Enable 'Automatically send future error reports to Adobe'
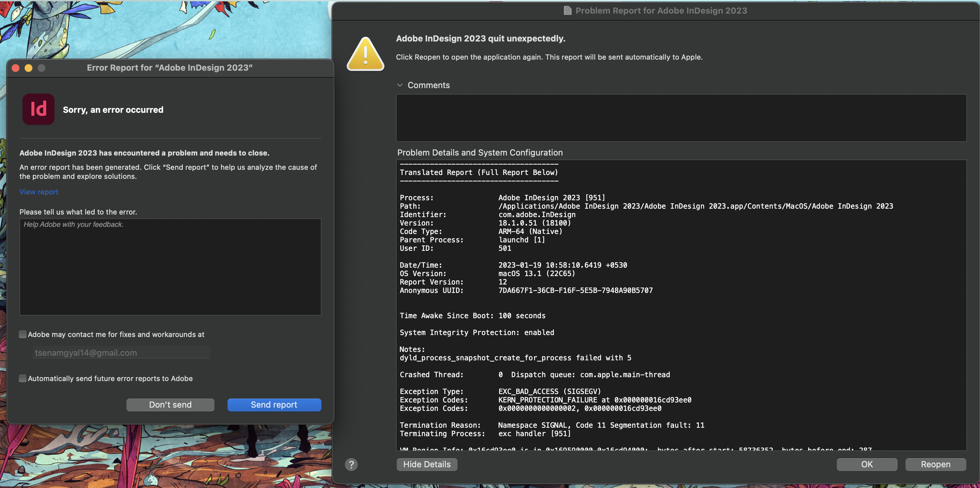 click(22, 378)
